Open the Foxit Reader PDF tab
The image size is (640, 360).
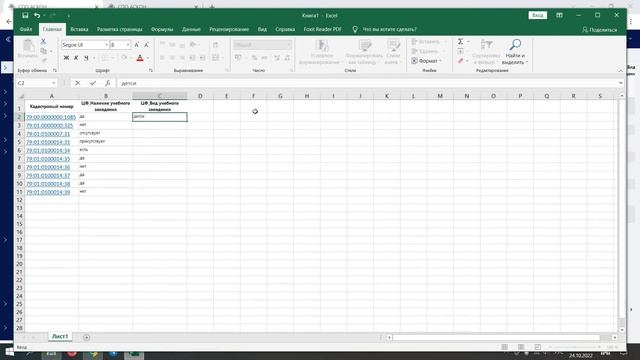click(322, 29)
